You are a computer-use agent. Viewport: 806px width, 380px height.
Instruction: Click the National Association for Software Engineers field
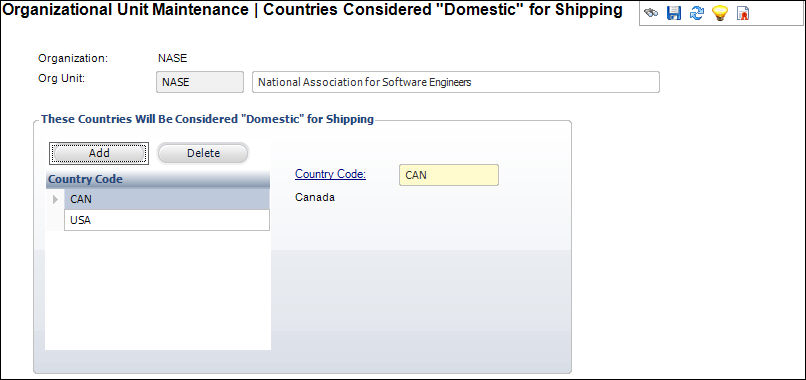pos(455,82)
